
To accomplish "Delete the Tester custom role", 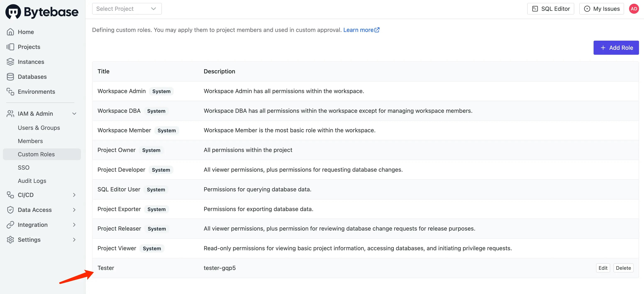I will pos(623,268).
